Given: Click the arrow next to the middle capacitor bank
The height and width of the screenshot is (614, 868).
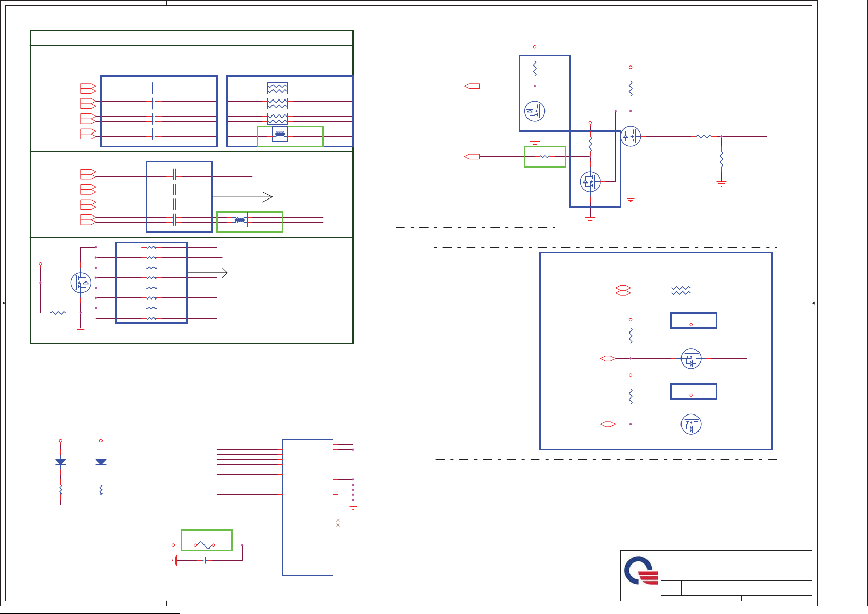Looking at the screenshot, I should tap(242, 196).
